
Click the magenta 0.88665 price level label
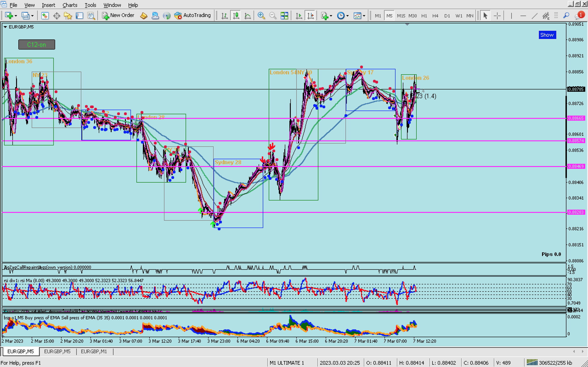(x=576, y=118)
